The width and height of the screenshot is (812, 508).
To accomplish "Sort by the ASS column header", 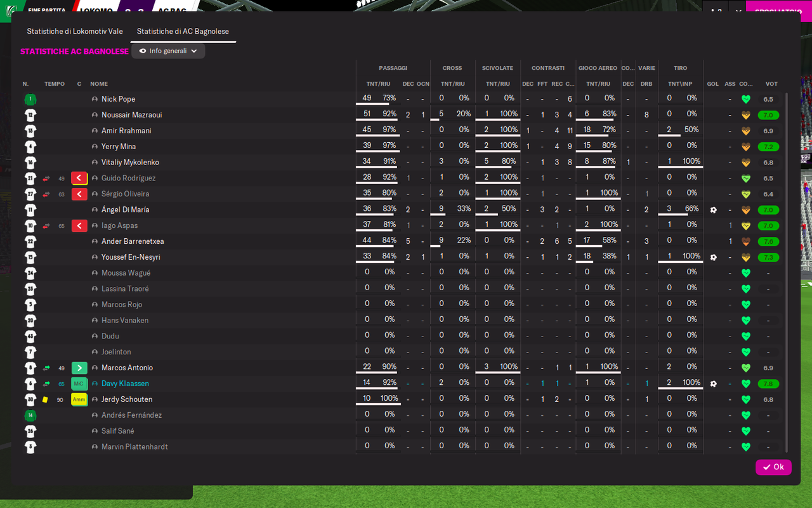I will [x=730, y=84].
